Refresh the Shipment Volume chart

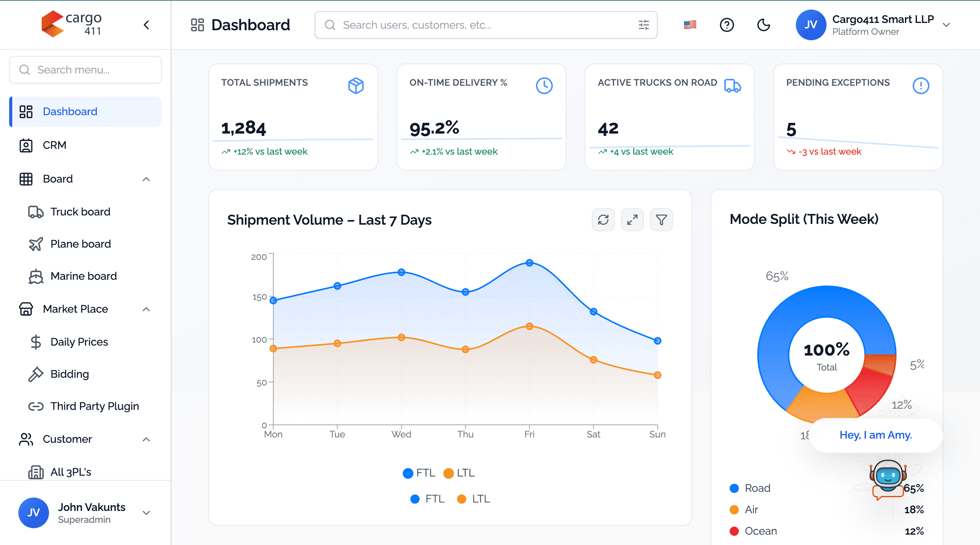[x=603, y=220]
